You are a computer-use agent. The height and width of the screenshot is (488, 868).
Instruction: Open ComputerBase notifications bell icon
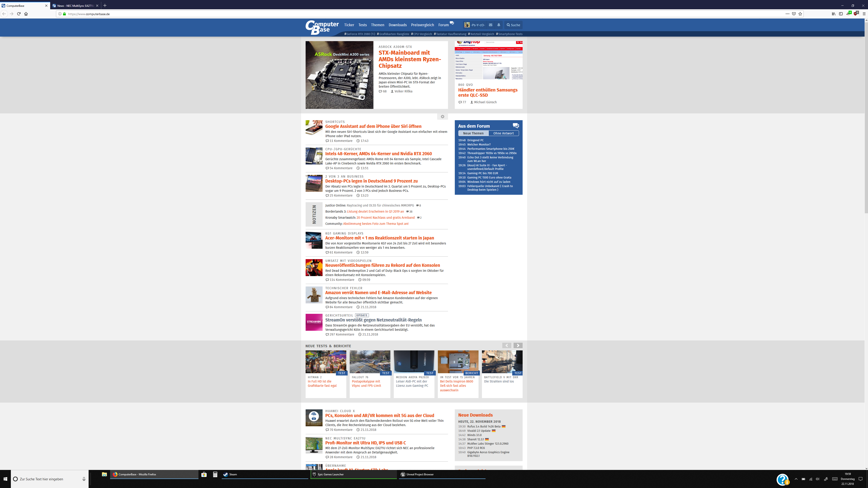[x=499, y=25]
